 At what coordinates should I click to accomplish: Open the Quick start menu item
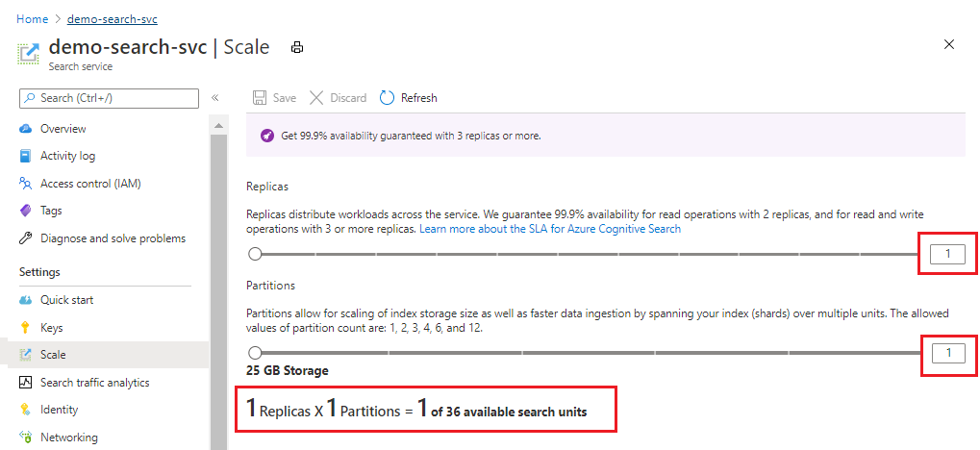(66, 300)
